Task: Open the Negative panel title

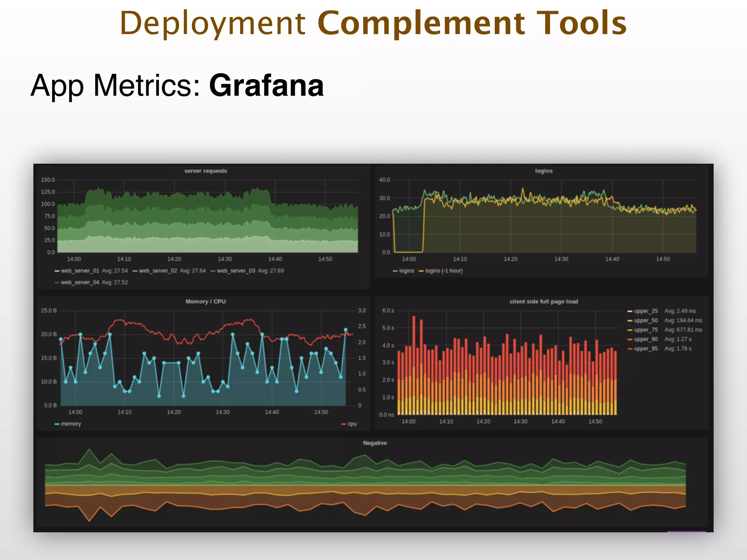Action: tap(375, 443)
